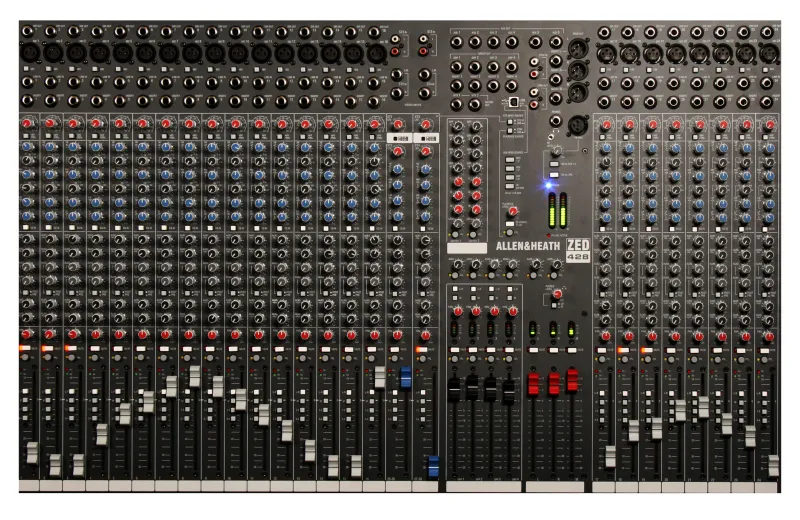This screenshot has height=520, width=800.
Task: Click the phones level knob below talkback socket
Action: pyautogui.click(x=557, y=151)
